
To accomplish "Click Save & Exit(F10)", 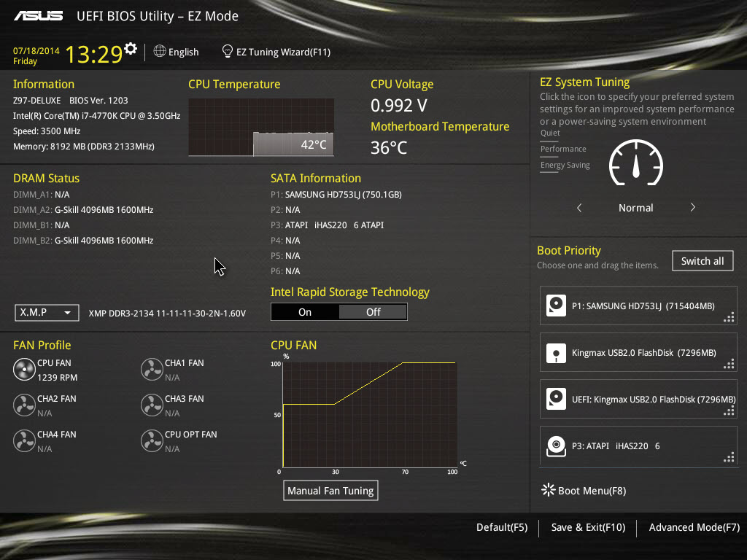I will 588,527.
